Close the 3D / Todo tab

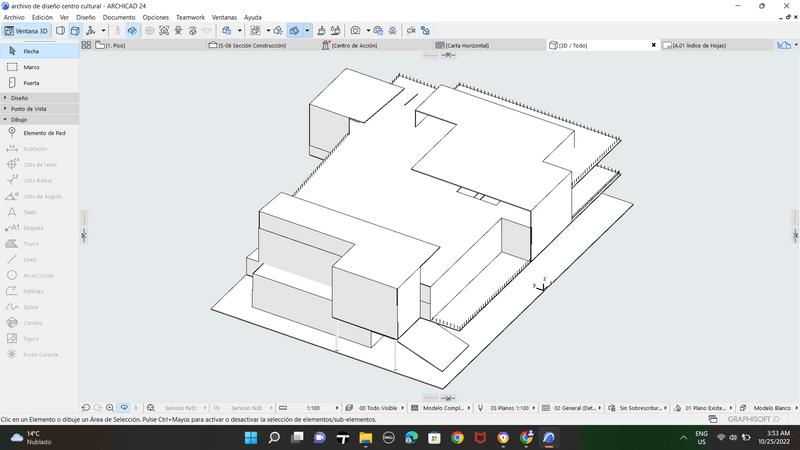(x=654, y=45)
